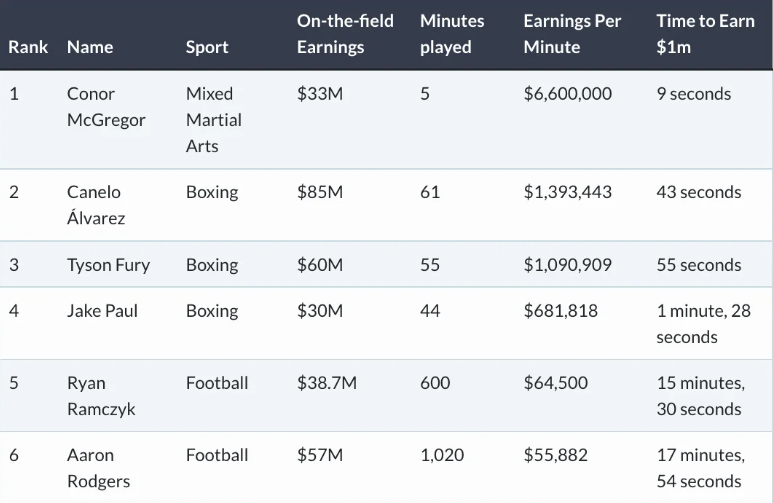Click the Earnings Per Minute header
The image size is (773, 503).
[x=572, y=34]
